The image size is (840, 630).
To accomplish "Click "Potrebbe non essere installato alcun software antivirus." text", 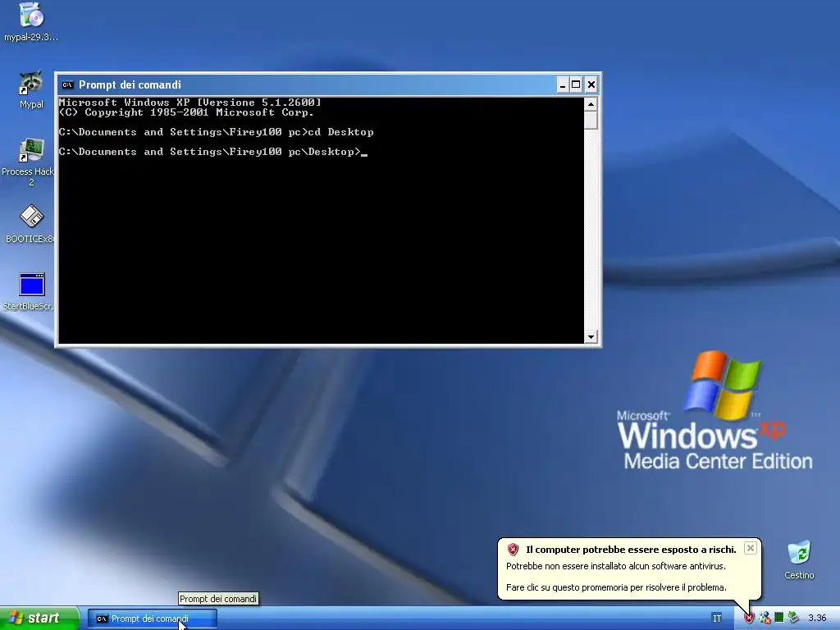I will click(616, 566).
